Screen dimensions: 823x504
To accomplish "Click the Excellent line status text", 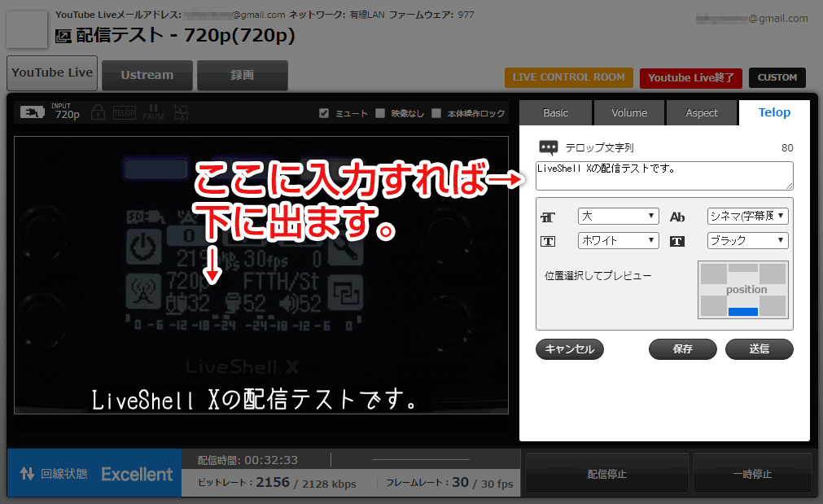I will pyautogui.click(x=137, y=474).
